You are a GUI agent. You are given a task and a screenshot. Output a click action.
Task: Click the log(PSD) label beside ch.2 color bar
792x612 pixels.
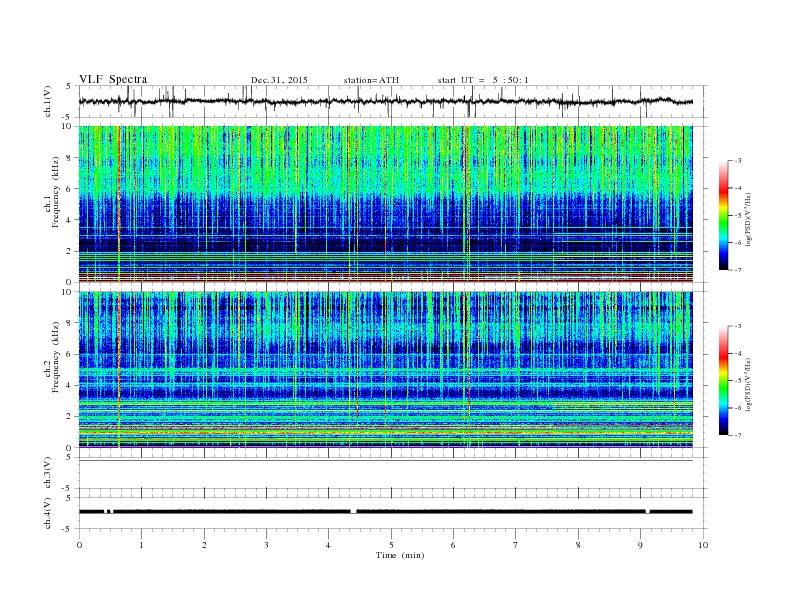click(748, 385)
